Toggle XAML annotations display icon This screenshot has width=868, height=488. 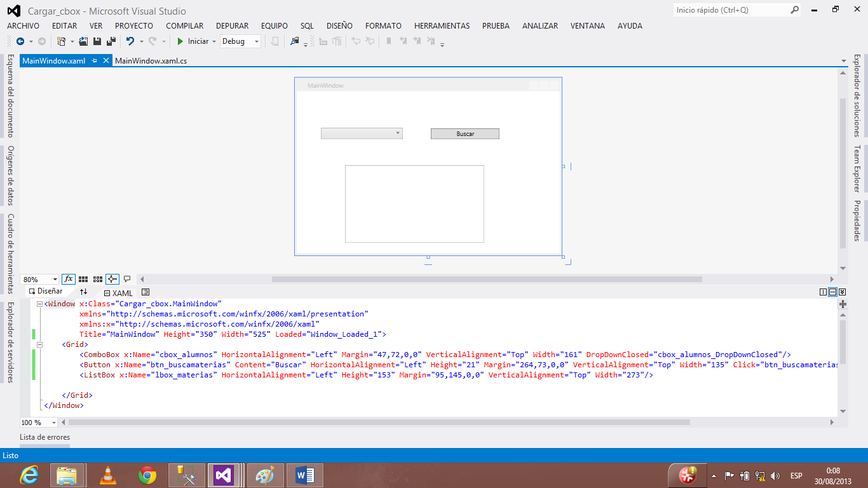[127, 279]
